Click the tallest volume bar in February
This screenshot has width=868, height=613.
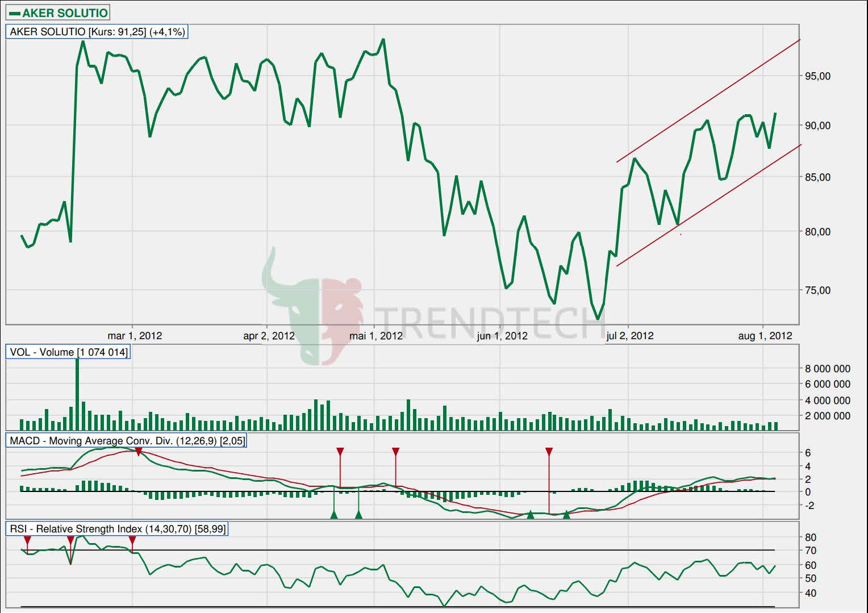pyautogui.click(x=77, y=394)
